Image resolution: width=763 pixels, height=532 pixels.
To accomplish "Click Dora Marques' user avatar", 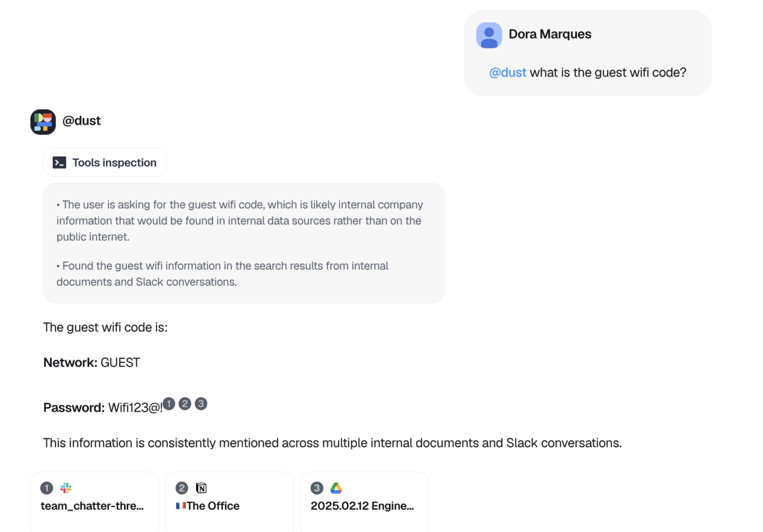I will tap(489, 35).
